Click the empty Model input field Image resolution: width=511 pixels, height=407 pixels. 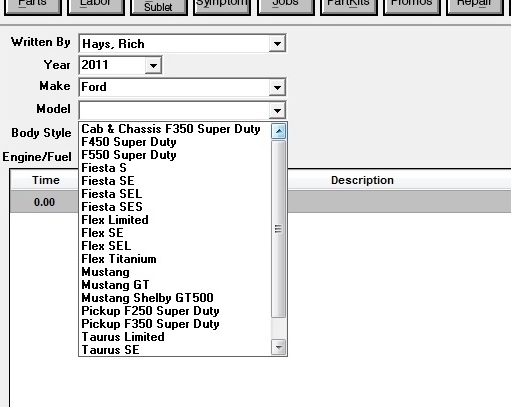pos(174,110)
